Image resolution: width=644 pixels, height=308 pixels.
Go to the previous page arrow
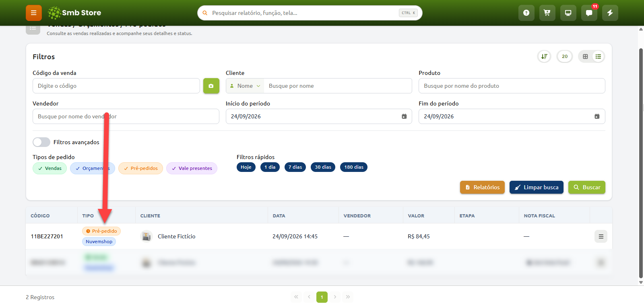pyautogui.click(x=309, y=297)
